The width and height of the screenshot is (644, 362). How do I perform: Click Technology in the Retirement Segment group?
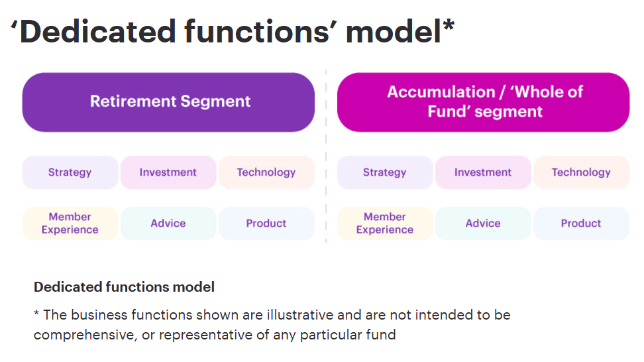[266, 172]
